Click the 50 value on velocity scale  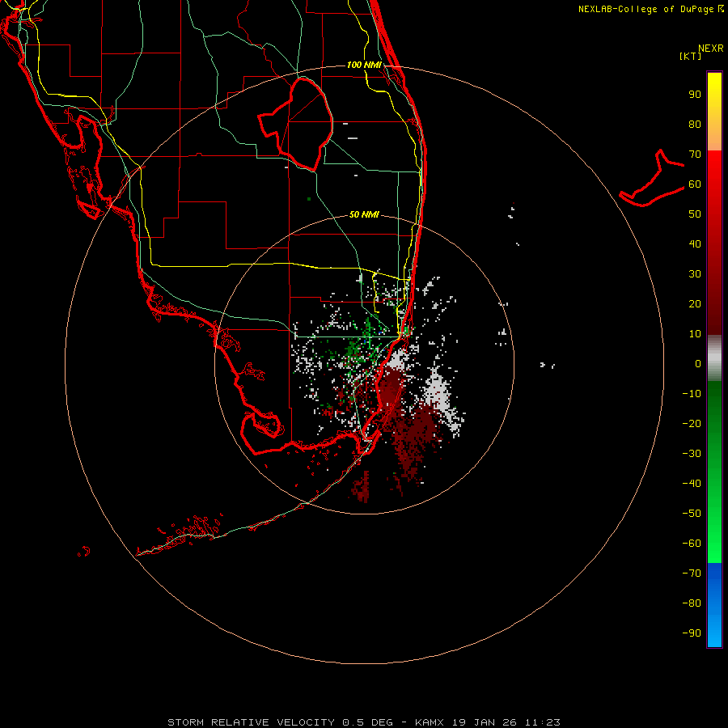(695, 214)
